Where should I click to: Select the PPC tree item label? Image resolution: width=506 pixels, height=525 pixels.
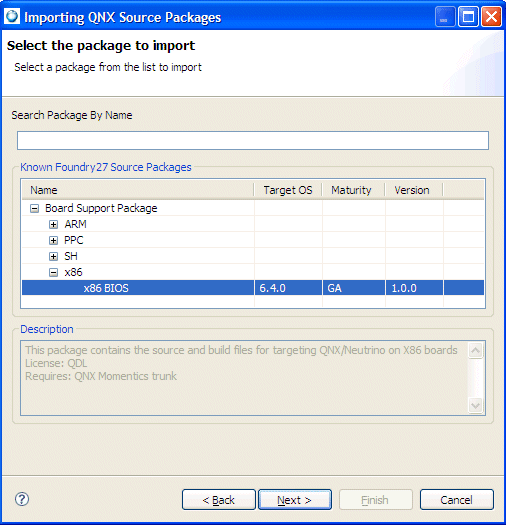(x=74, y=240)
